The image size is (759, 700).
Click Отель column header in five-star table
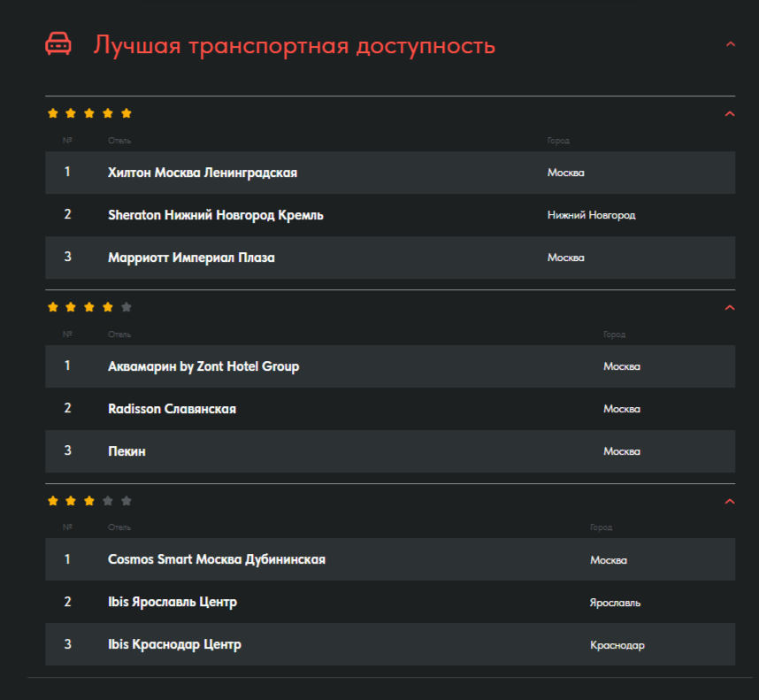coord(119,141)
